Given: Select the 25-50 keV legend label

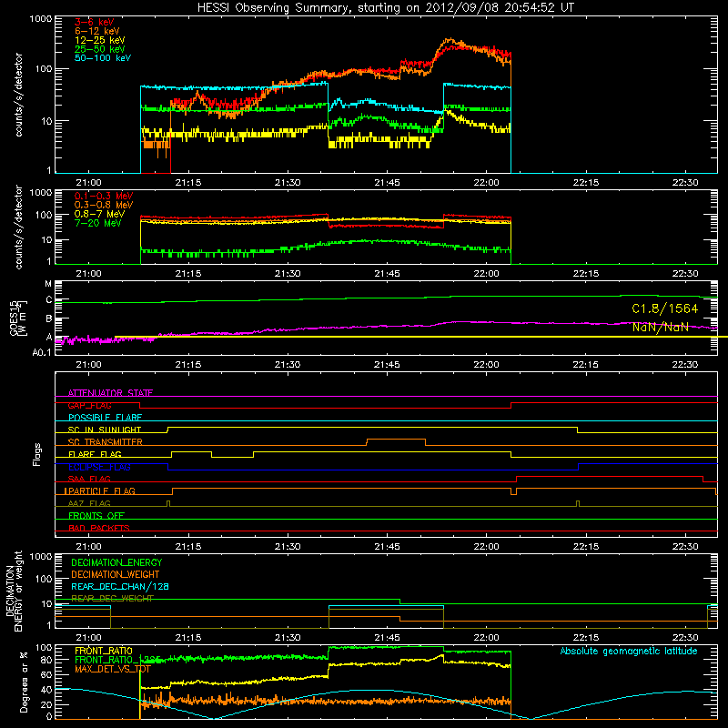Looking at the screenshot, I should coord(100,49).
